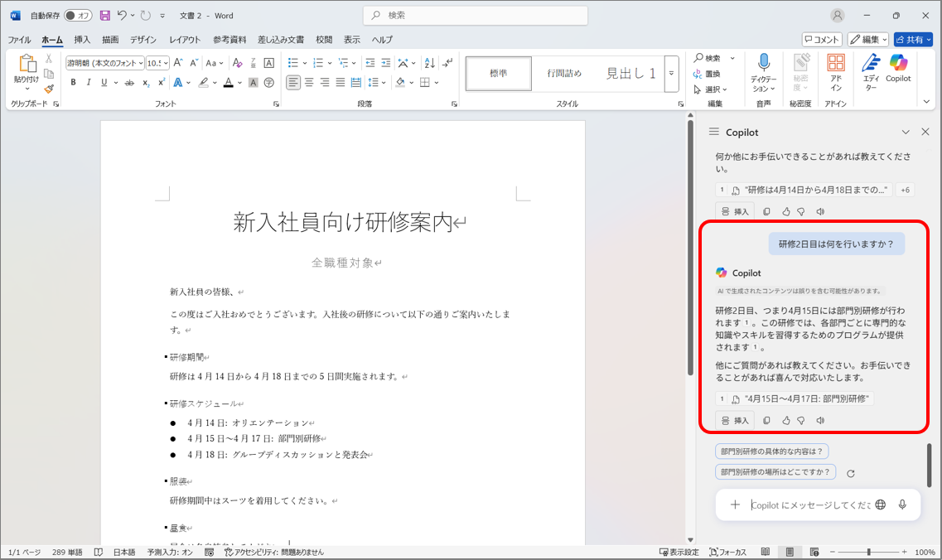Screen dimensions: 942x560
Task: Click suggestion 部門別研修の場所はどこですか？
Action: [x=775, y=471]
